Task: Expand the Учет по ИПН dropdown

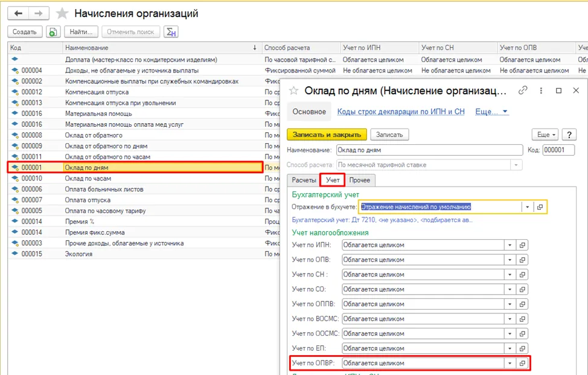Action: (510, 245)
